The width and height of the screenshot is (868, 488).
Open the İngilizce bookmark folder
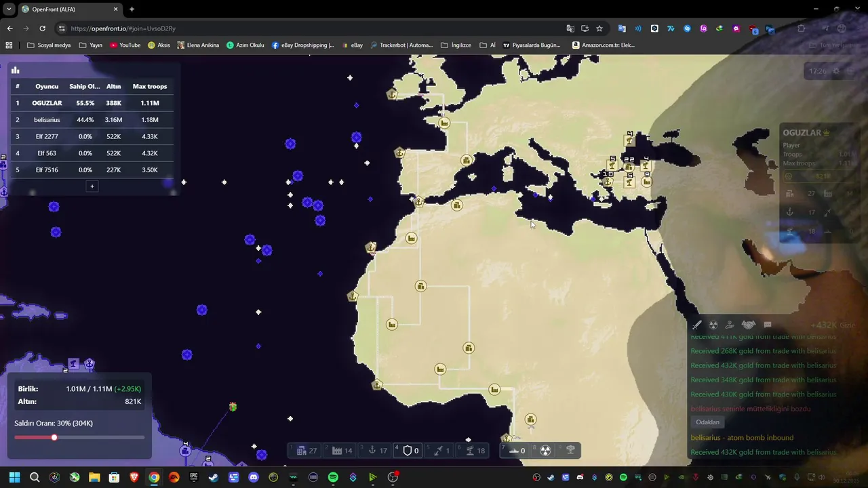pyautogui.click(x=456, y=45)
